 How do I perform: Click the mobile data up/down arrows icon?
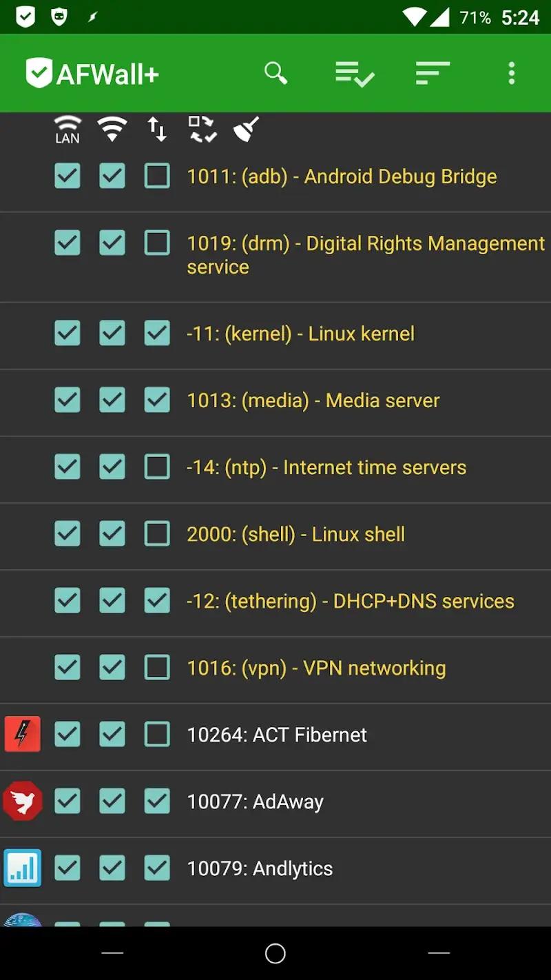tap(157, 129)
